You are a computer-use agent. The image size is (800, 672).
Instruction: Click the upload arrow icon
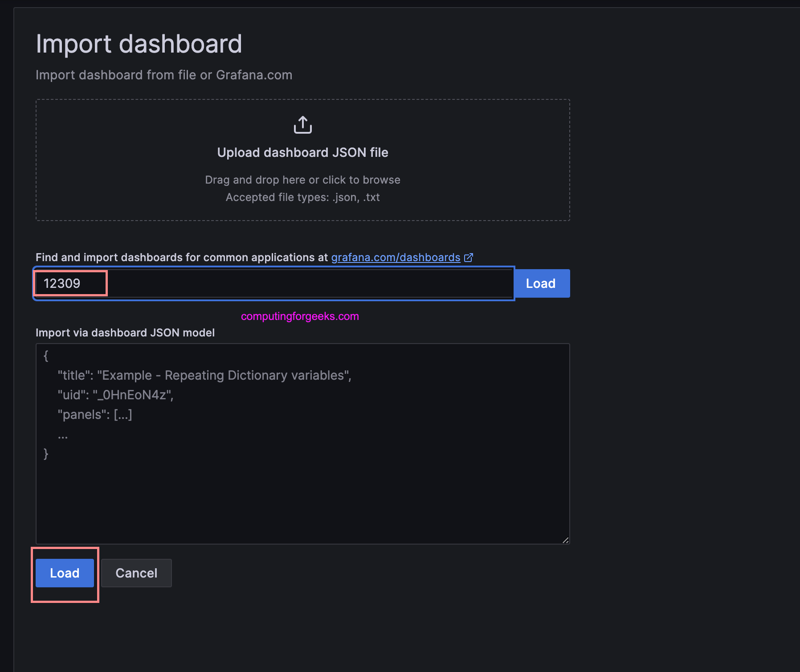[x=302, y=125]
